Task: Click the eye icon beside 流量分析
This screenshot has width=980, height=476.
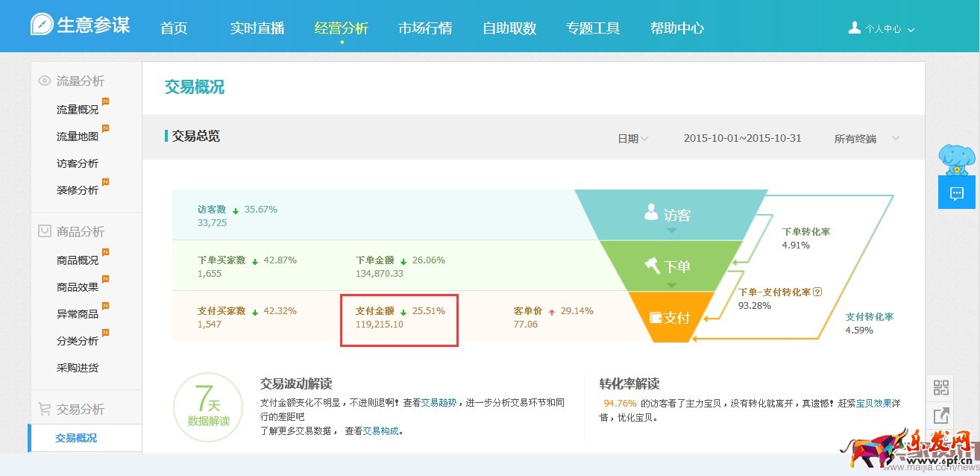Action: (45, 81)
